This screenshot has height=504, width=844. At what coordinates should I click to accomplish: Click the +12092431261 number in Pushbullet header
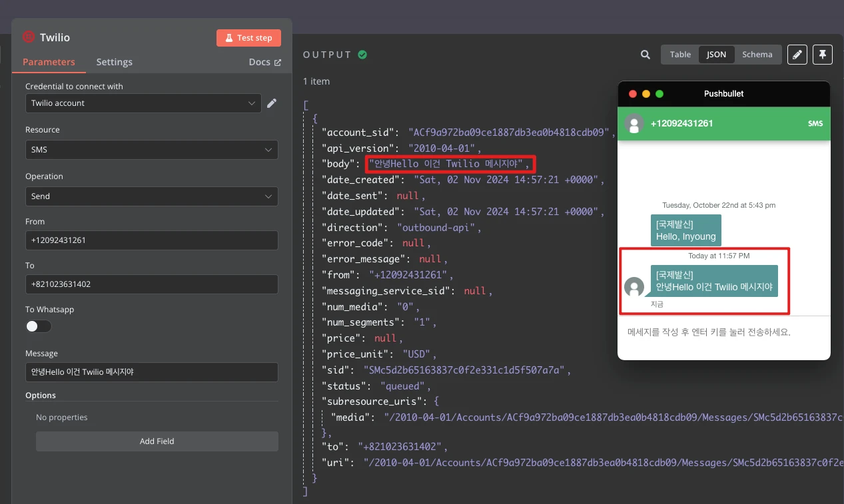pos(681,124)
